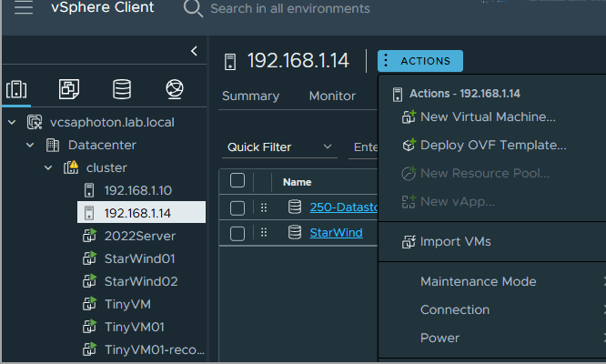Click datastore icon in StarWind row
This screenshot has height=364, width=606.
(x=295, y=233)
